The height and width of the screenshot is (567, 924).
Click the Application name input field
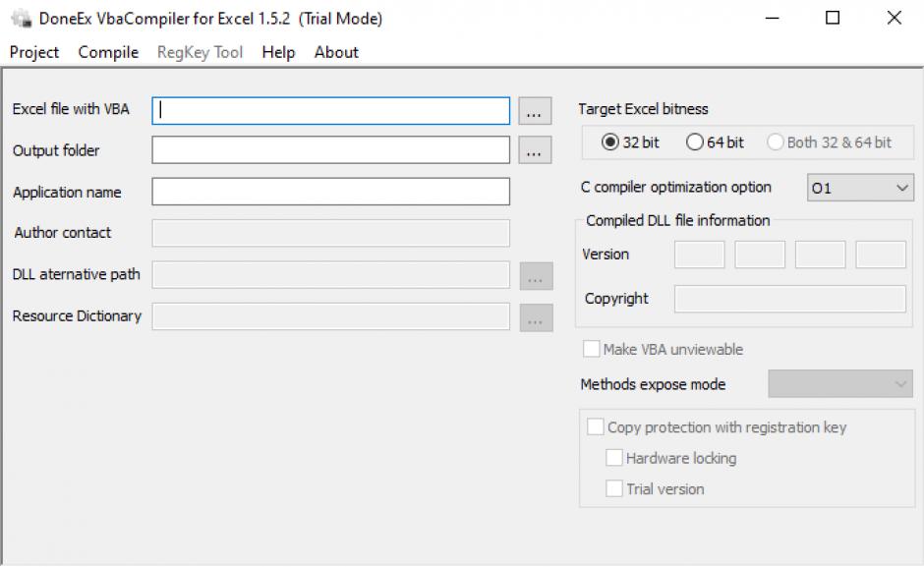coord(330,192)
